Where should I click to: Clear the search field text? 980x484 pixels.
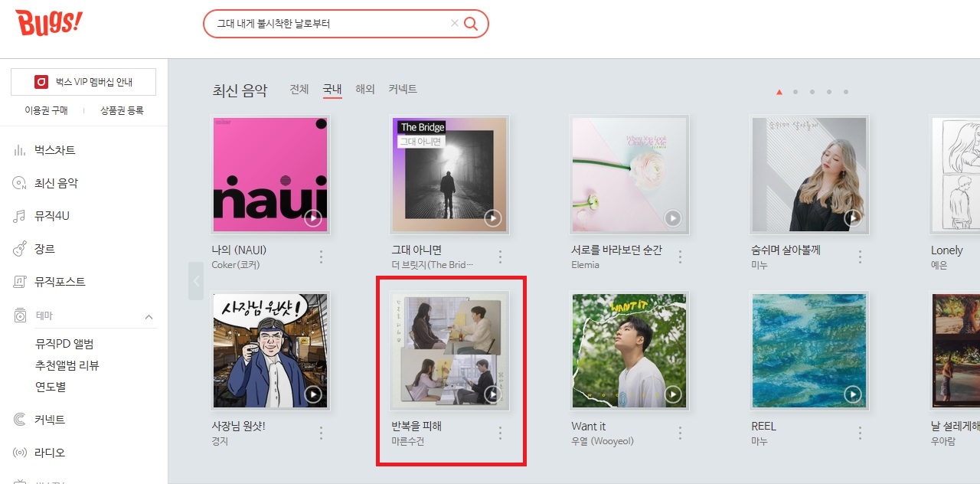[455, 24]
